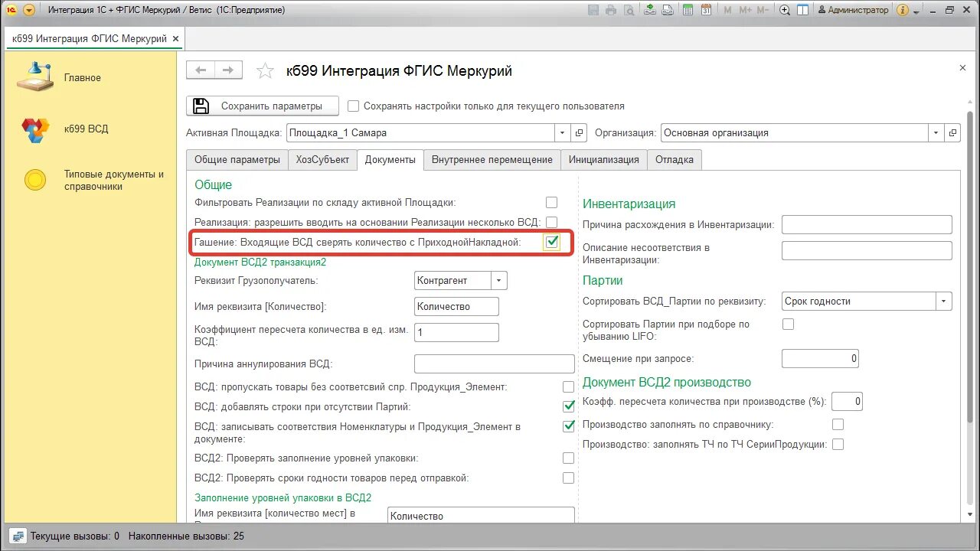Expand the Организация dropdown
This screenshot has width=980, height=551.
[936, 132]
